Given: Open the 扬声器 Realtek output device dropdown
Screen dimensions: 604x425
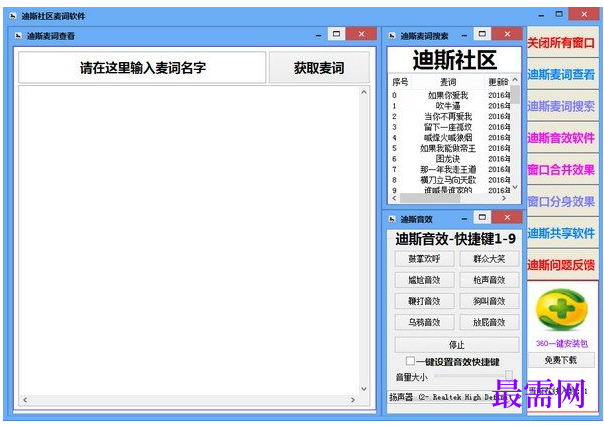Looking at the screenshot, I should (454, 397).
